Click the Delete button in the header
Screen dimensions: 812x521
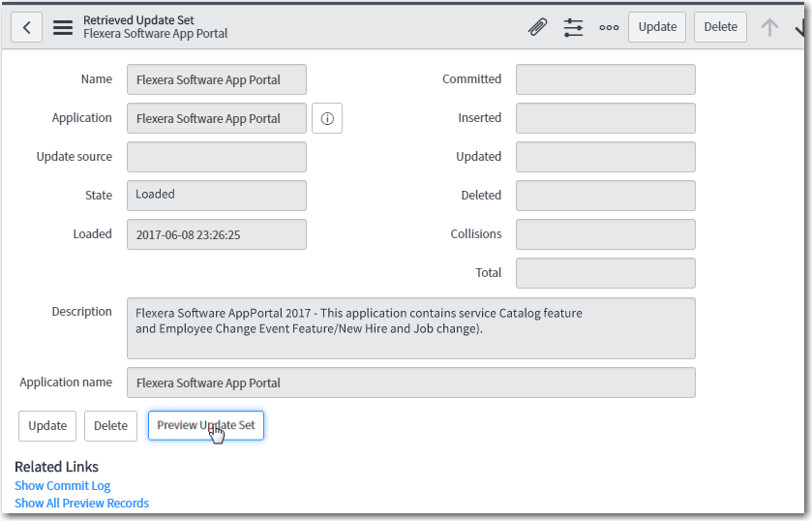tap(720, 27)
